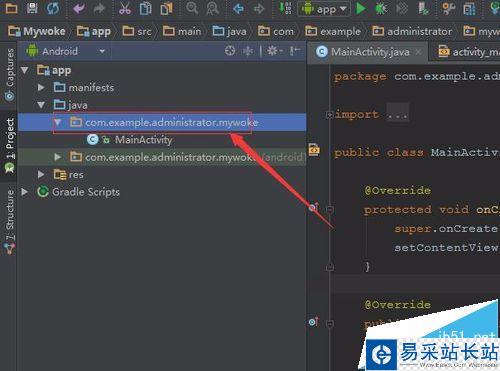Click the Attach Debugger to process icon
Screen dimensions: 500x371
point(424,8)
